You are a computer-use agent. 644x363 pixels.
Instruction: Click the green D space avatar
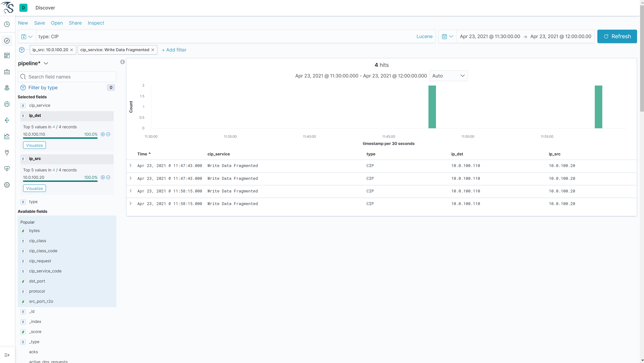[23, 8]
